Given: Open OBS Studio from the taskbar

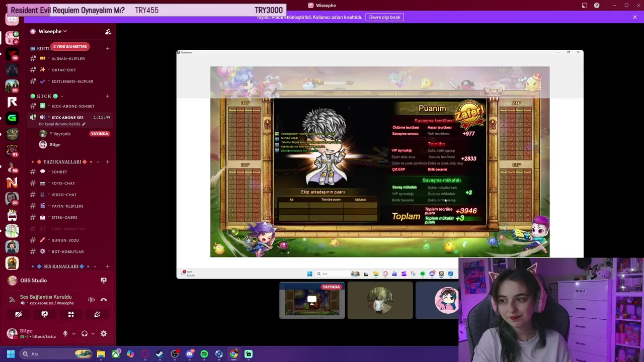Looking at the screenshot, I should click(175, 354).
